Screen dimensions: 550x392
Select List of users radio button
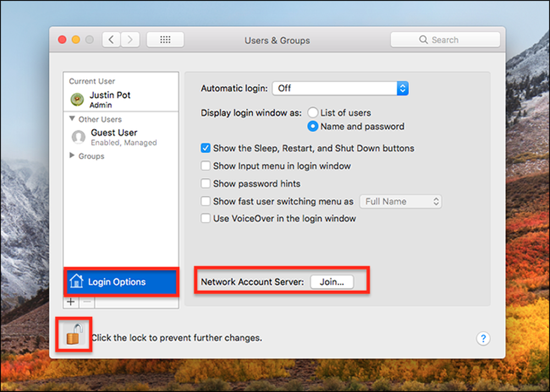(x=312, y=113)
